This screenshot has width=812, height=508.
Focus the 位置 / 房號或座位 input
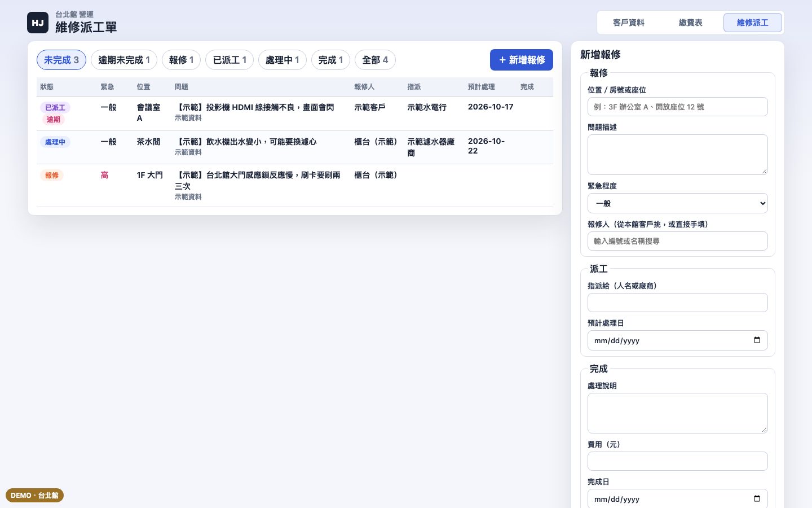pos(678,107)
